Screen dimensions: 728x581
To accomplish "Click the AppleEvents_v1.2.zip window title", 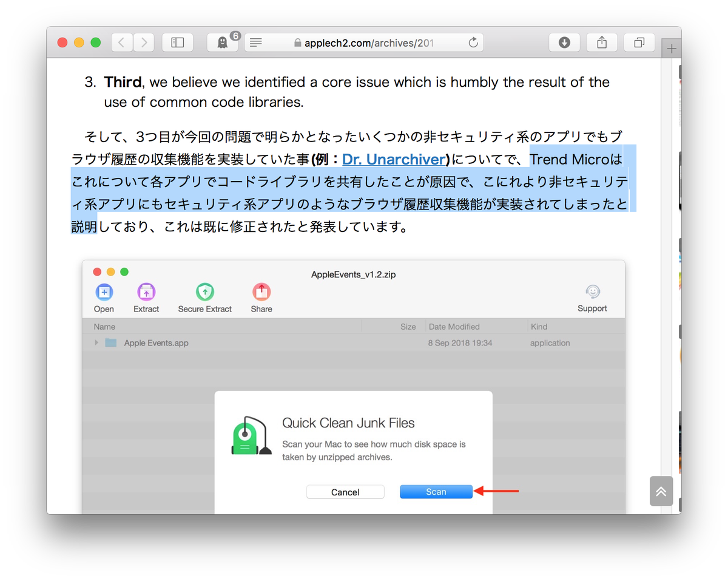I will pos(354,274).
